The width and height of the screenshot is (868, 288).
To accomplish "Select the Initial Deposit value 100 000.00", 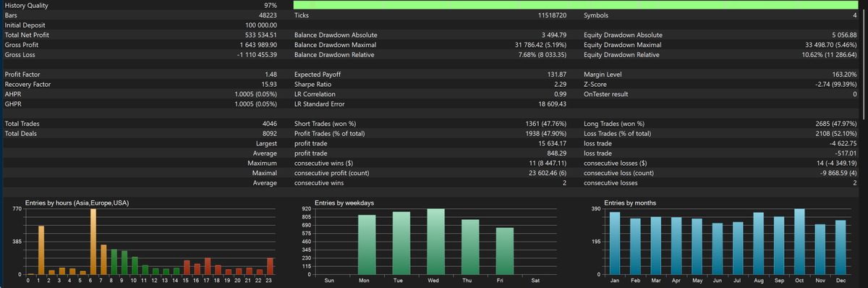I will point(262,25).
